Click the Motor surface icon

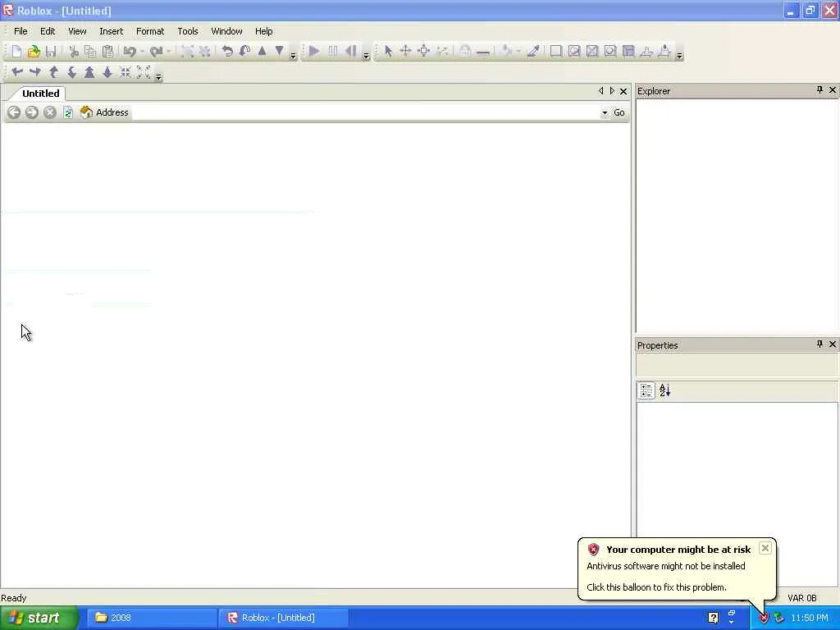tap(664, 52)
